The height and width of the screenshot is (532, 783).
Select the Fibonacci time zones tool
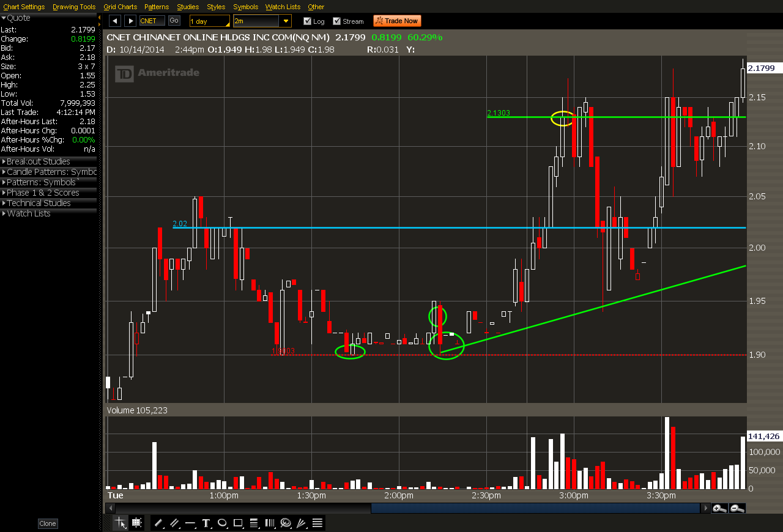tap(270, 523)
